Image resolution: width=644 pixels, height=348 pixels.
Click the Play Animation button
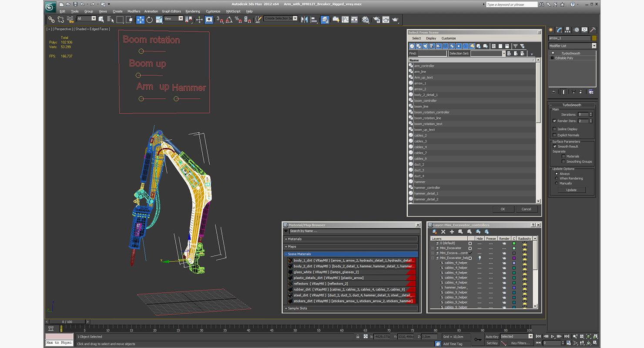point(553,336)
